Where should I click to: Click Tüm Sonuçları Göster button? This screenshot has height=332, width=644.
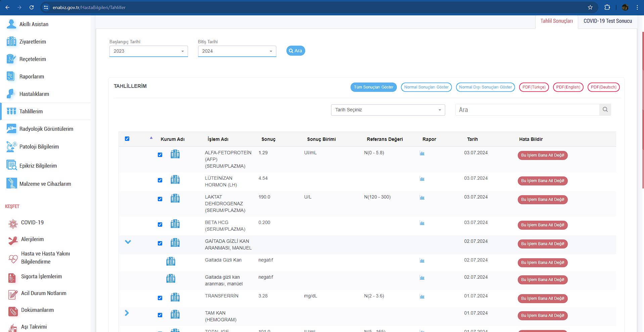pyautogui.click(x=374, y=87)
